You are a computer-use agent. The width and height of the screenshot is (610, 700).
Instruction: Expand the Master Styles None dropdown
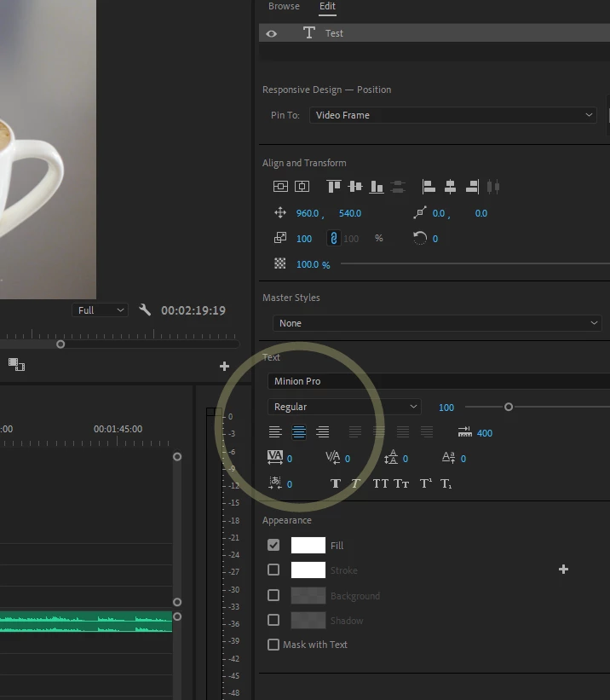(437, 323)
